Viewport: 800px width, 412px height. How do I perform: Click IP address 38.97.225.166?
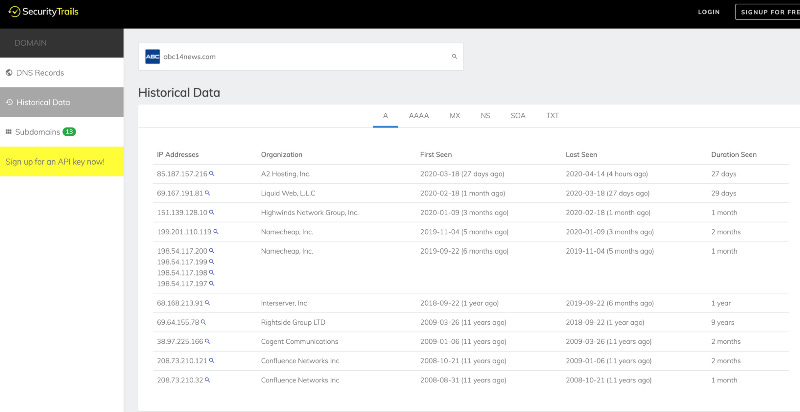(180, 341)
